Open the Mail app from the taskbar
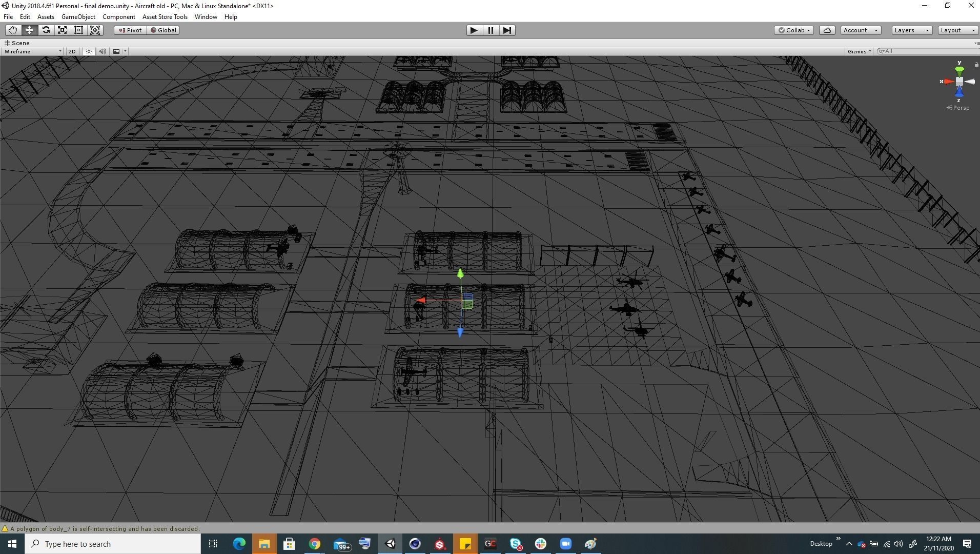980x554 pixels. coord(340,544)
